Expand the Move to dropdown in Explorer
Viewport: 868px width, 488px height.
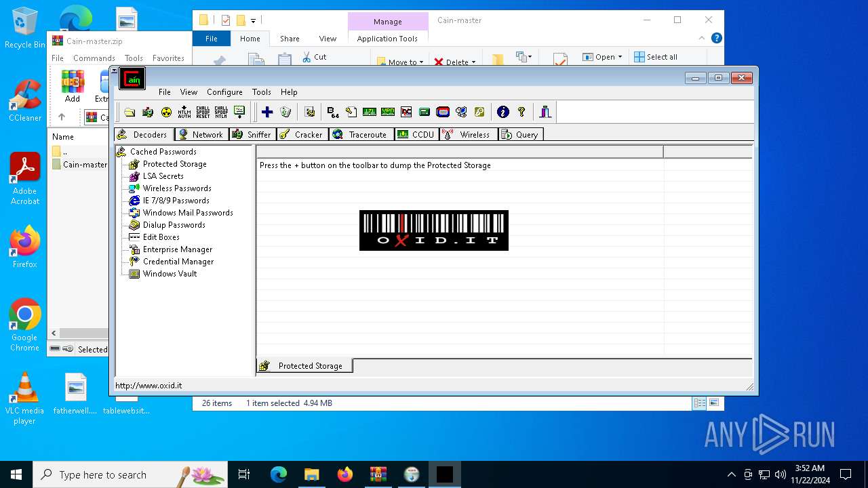pos(400,62)
